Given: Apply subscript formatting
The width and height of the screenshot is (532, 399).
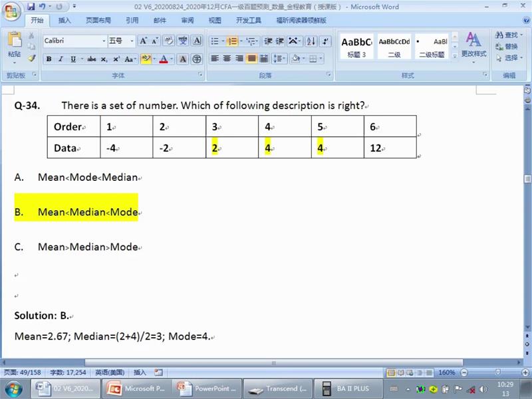Looking at the screenshot, I should (104, 59).
